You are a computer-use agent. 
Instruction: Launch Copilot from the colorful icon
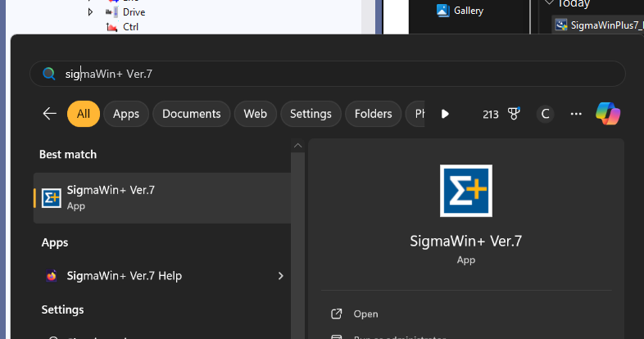click(608, 114)
